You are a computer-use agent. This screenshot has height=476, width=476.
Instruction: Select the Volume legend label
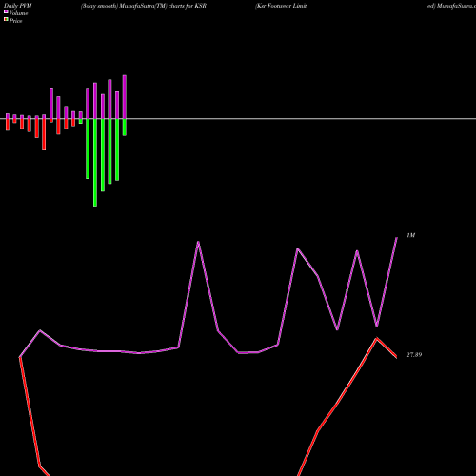pyautogui.click(x=18, y=13)
